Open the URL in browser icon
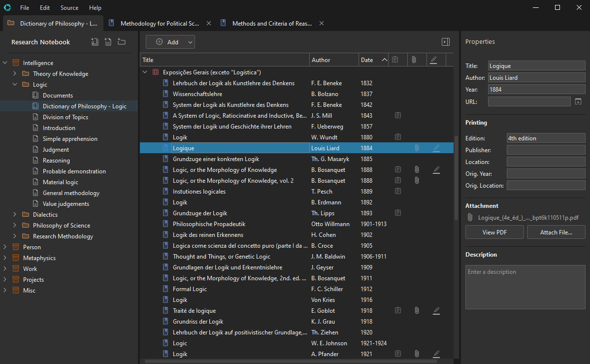This screenshot has width=590, height=364. 578,101
